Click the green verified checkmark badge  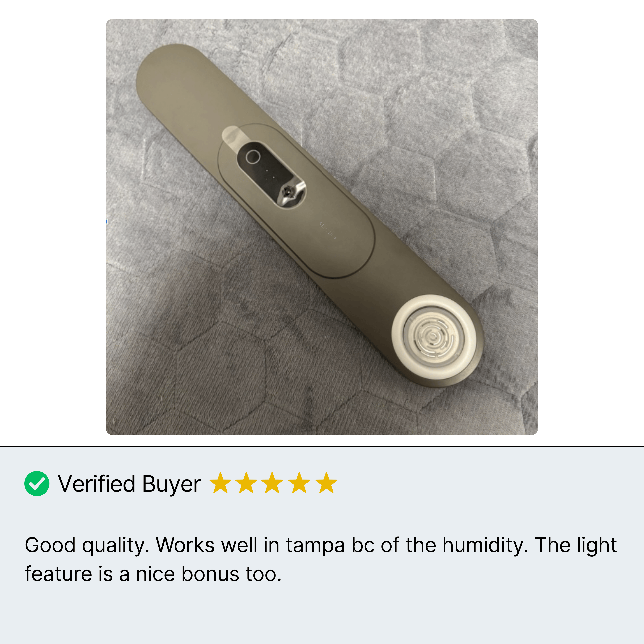pyautogui.click(x=37, y=483)
